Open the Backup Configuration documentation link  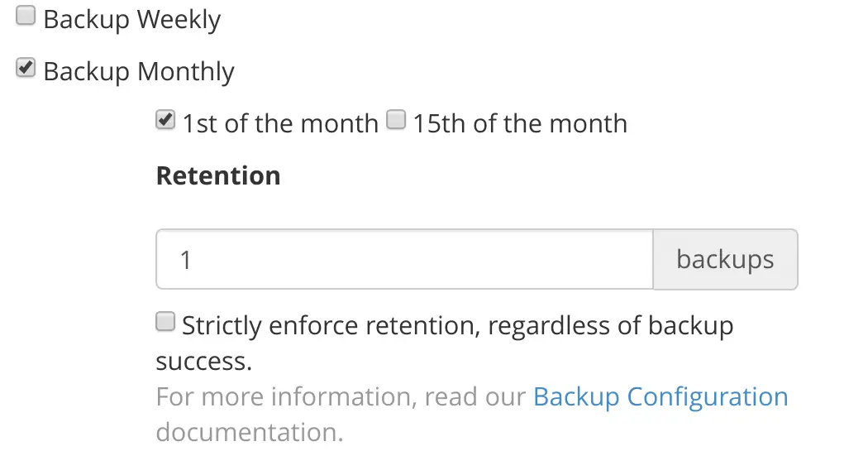pos(660,397)
